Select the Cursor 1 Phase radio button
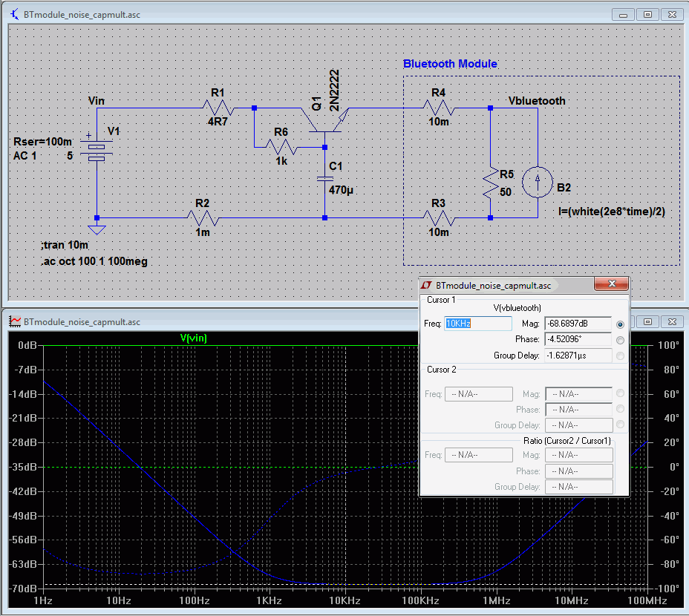This screenshot has width=689, height=616. tap(620, 340)
